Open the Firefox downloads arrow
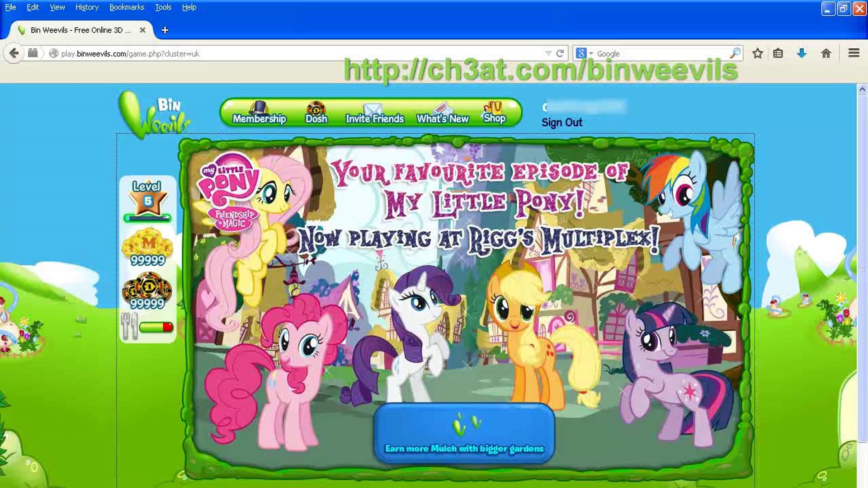 (802, 53)
